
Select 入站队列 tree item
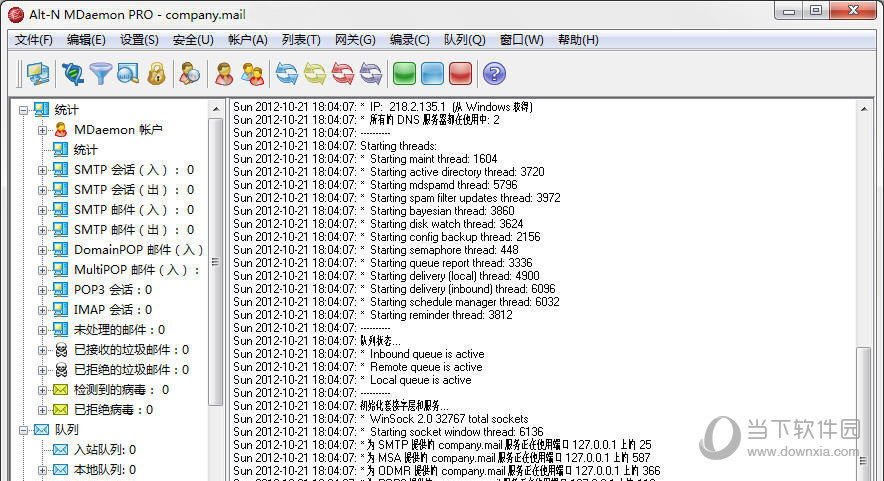[x=105, y=450]
